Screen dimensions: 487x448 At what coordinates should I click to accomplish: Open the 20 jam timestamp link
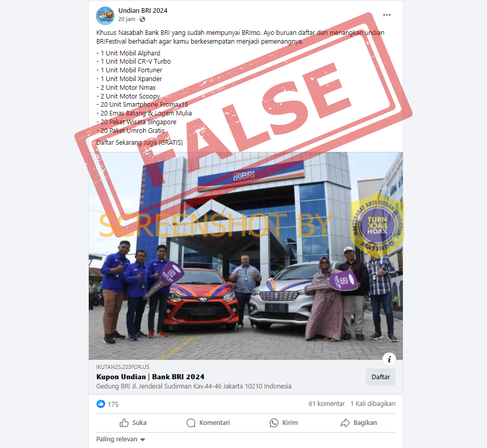[127, 20]
